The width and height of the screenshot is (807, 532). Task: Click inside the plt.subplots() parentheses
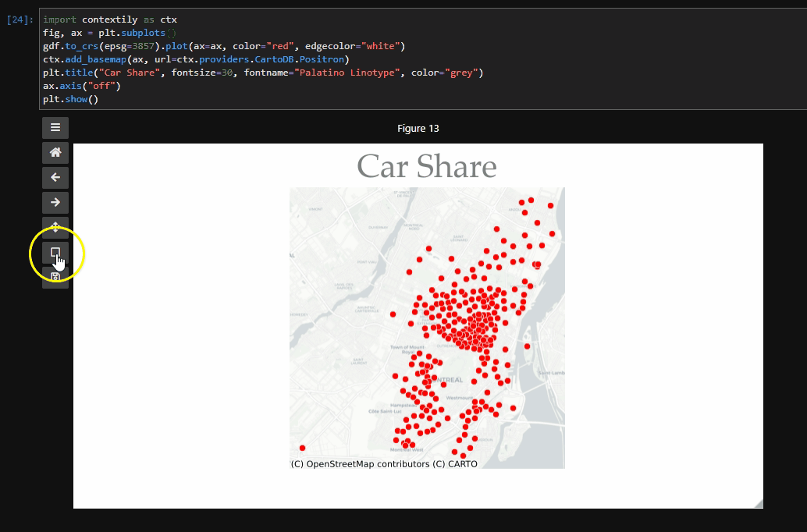[x=172, y=33]
